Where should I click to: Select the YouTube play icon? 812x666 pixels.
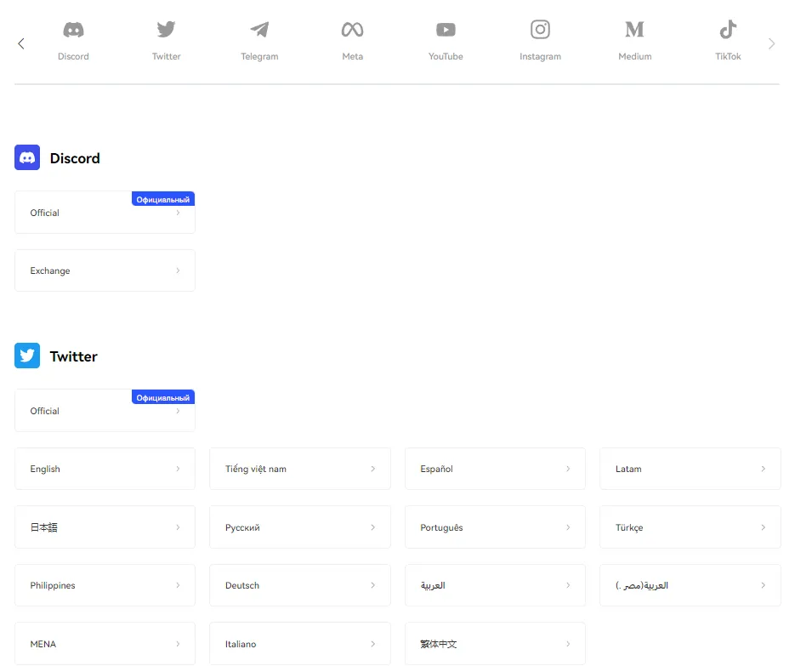point(446,31)
